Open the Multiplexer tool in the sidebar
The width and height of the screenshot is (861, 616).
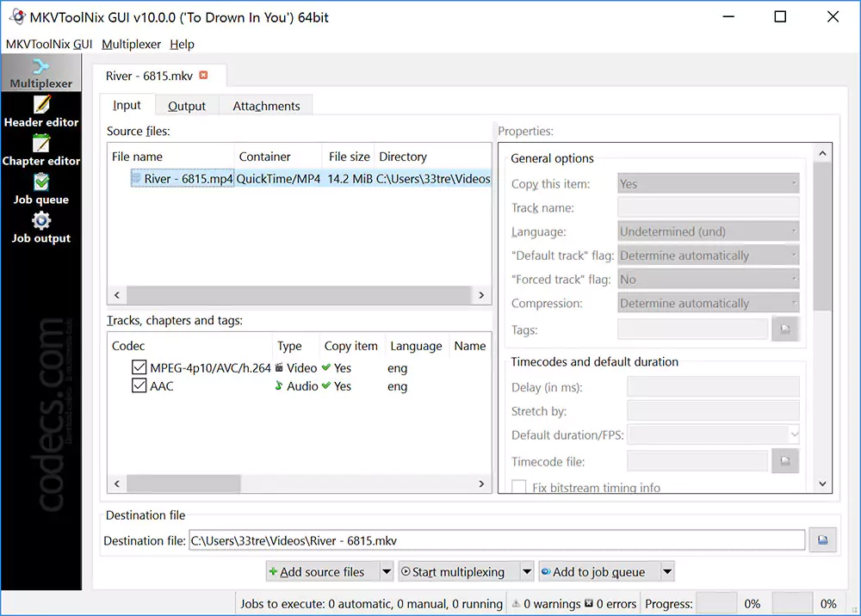(40, 73)
